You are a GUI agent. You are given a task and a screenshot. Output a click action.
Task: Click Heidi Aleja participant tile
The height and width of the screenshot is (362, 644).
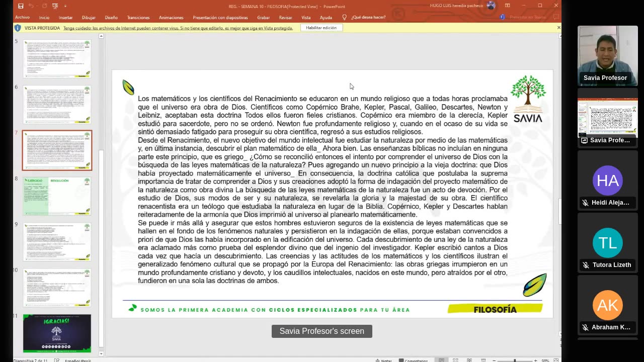coord(608,181)
